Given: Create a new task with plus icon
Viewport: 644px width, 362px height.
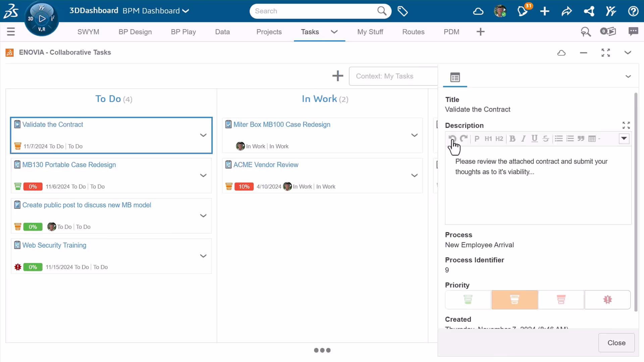Looking at the screenshot, I should point(338,76).
